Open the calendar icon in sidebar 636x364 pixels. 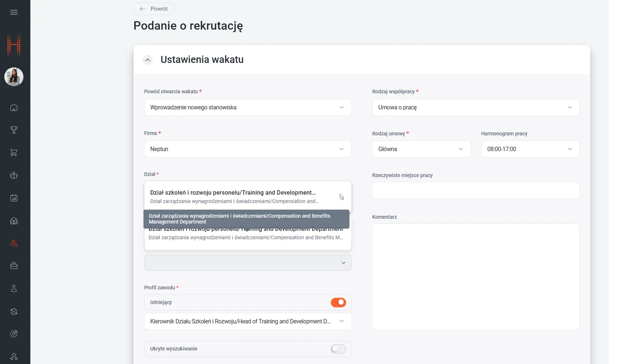(x=14, y=198)
